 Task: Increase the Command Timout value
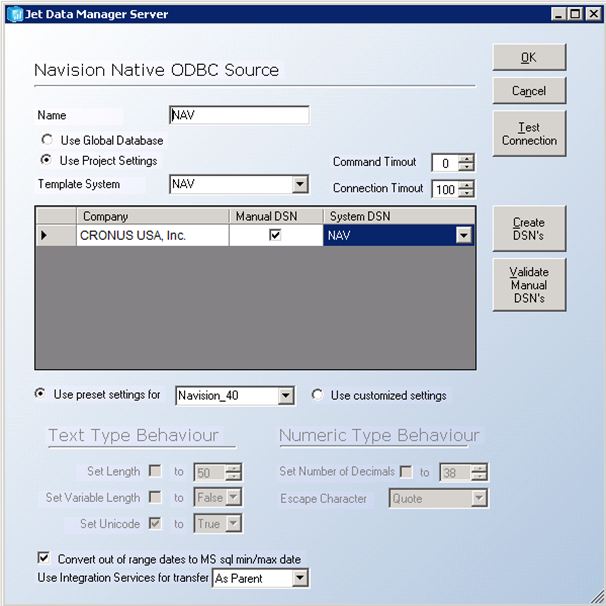466,158
